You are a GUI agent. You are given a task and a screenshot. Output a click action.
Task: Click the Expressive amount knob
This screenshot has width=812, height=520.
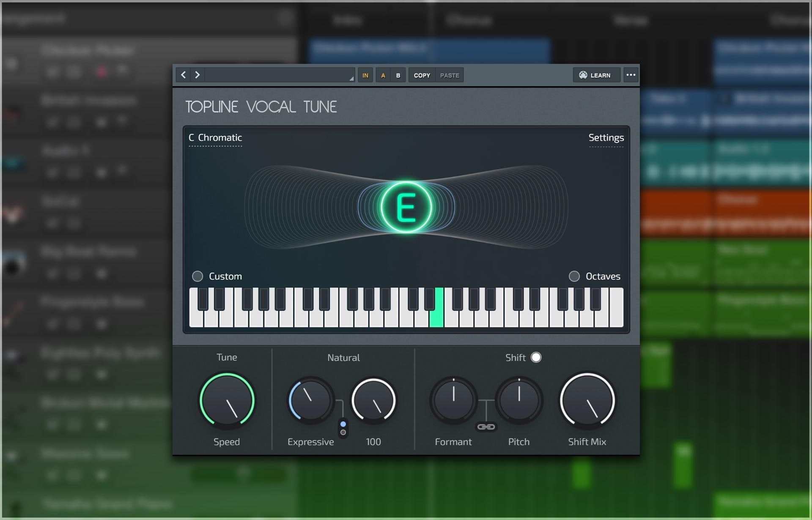click(310, 400)
